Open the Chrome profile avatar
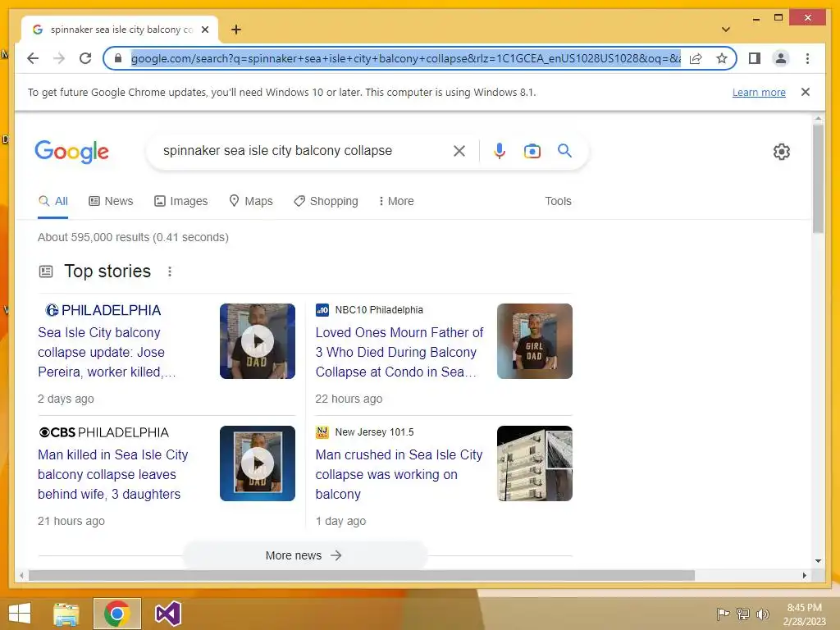This screenshot has height=630, width=840. [x=781, y=58]
